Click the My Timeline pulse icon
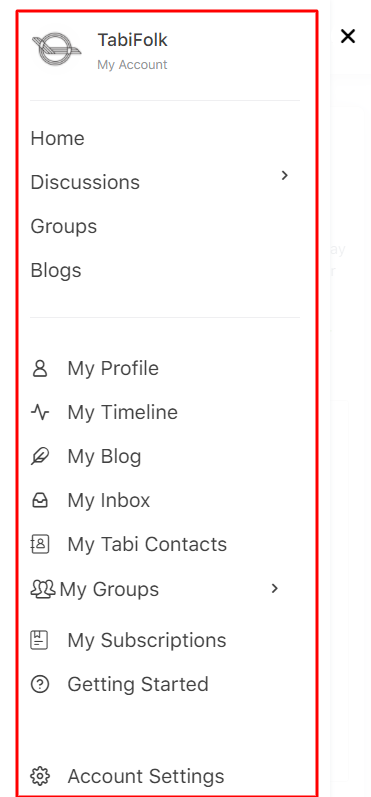 coord(40,412)
